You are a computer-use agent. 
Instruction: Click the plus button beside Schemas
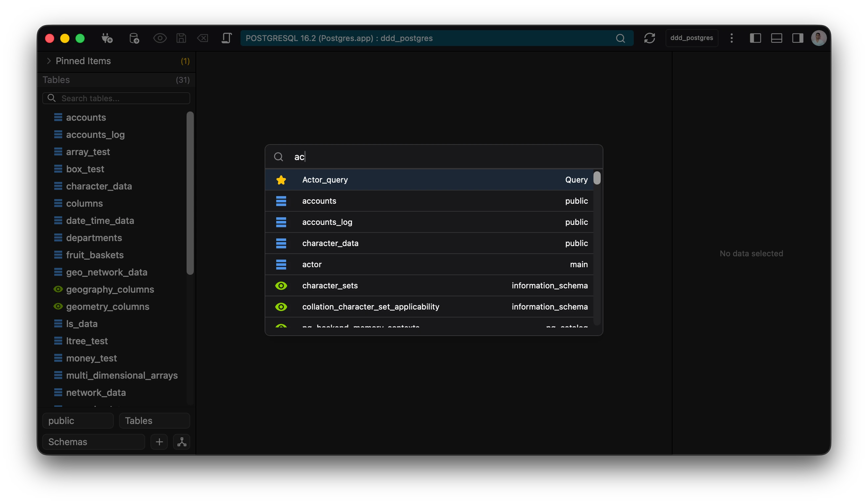[x=159, y=442]
